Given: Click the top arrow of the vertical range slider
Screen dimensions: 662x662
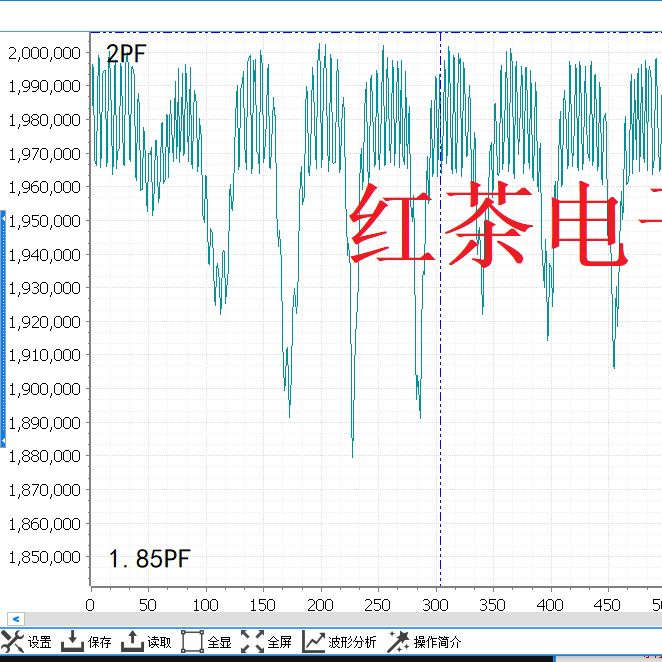Looking at the screenshot, I should 3,218.
